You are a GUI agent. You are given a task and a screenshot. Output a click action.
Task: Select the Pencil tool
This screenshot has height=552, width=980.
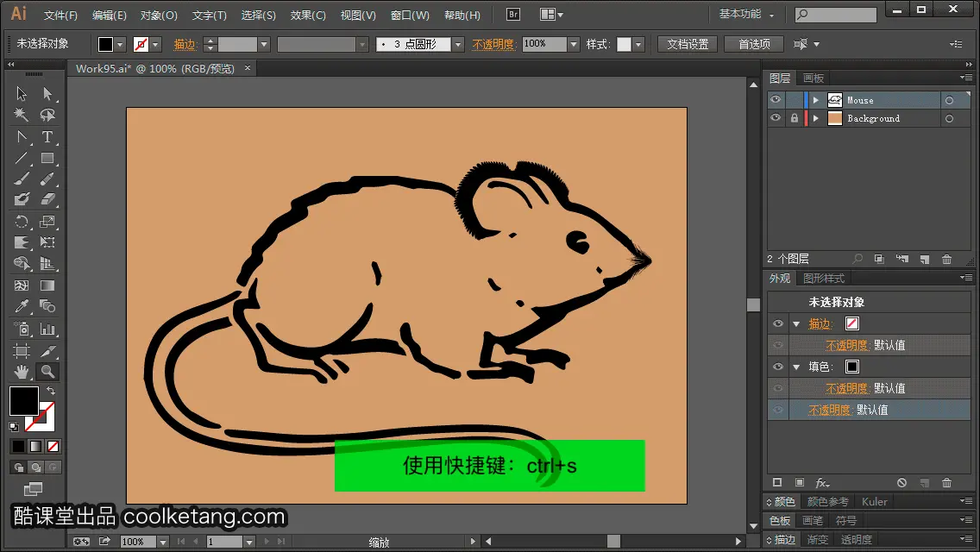(47, 179)
